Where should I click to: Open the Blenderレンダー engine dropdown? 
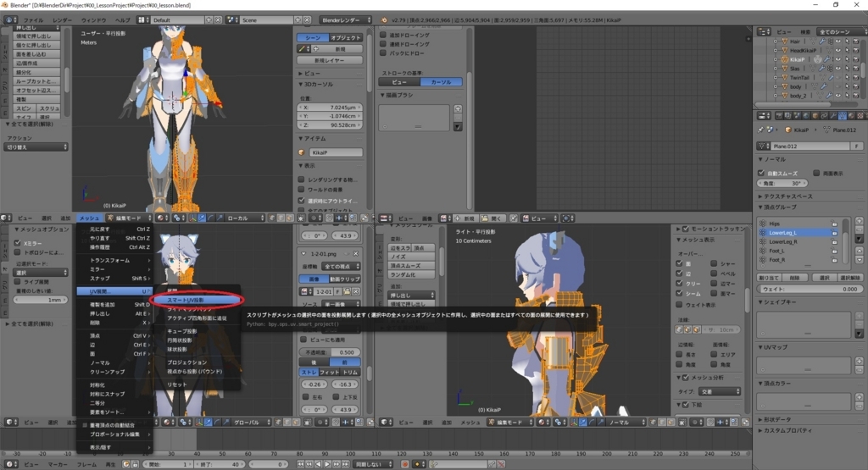pyautogui.click(x=346, y=20)
